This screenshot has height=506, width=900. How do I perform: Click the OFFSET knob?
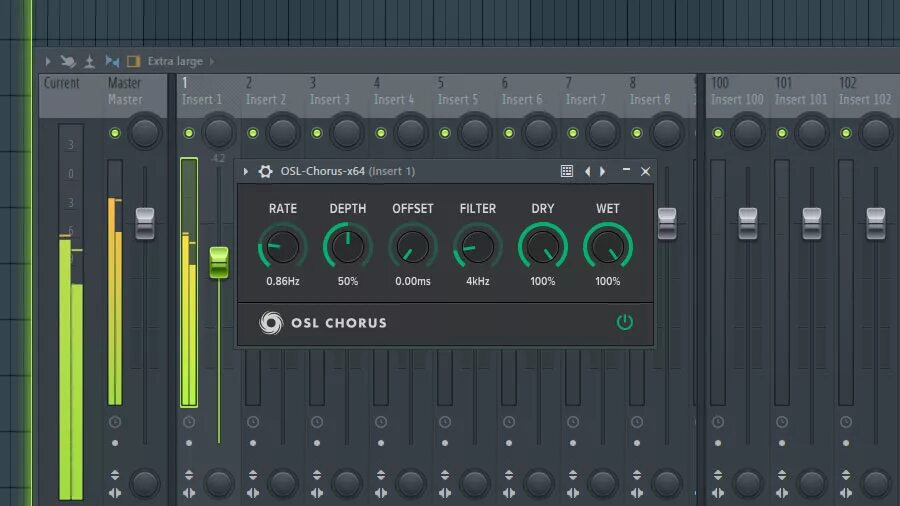click(x=413, y=247)
